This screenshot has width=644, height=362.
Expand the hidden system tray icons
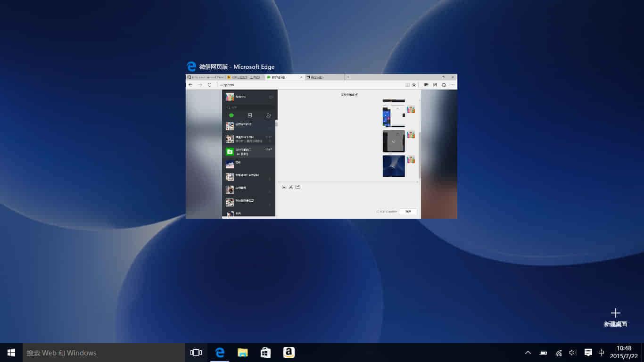(x=528, y=353)
